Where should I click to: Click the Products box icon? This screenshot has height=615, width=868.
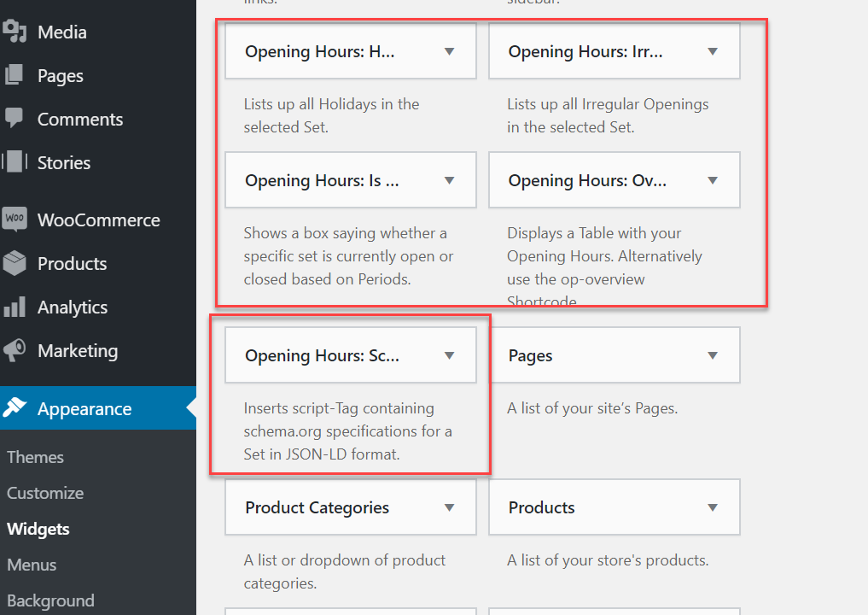click(x=15, y=263)
